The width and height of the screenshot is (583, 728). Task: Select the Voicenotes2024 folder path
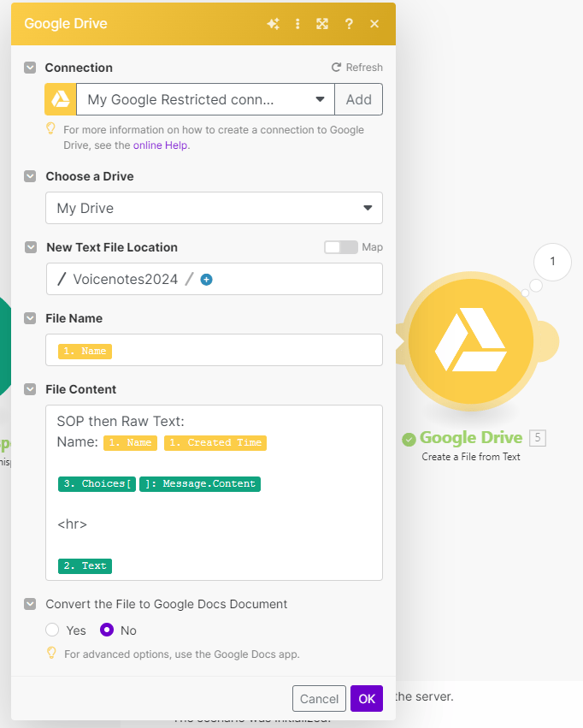125,279
